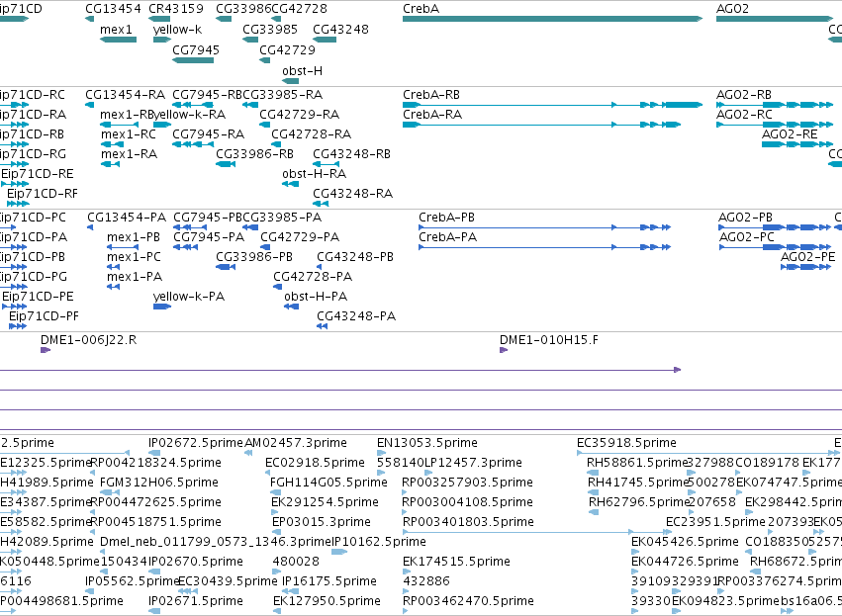Click the CG42729 gene label

[x=287, y=49]
